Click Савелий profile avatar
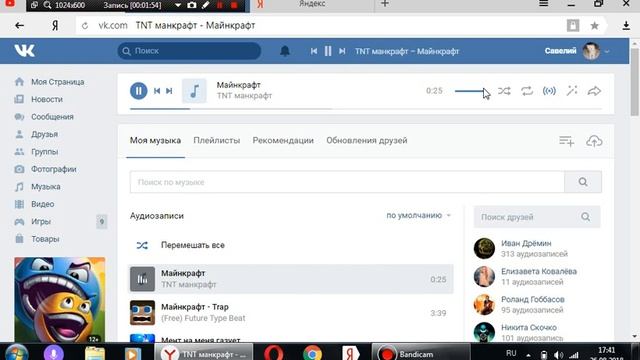 591,51
